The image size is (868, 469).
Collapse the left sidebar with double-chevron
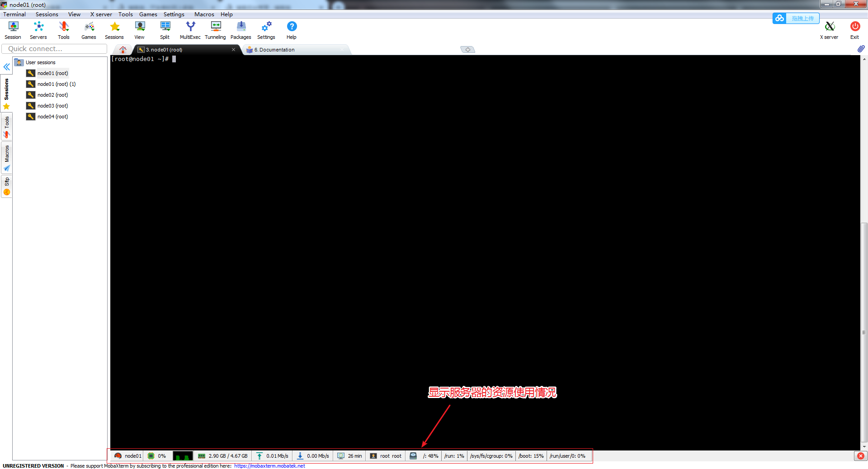click(6, 67)
